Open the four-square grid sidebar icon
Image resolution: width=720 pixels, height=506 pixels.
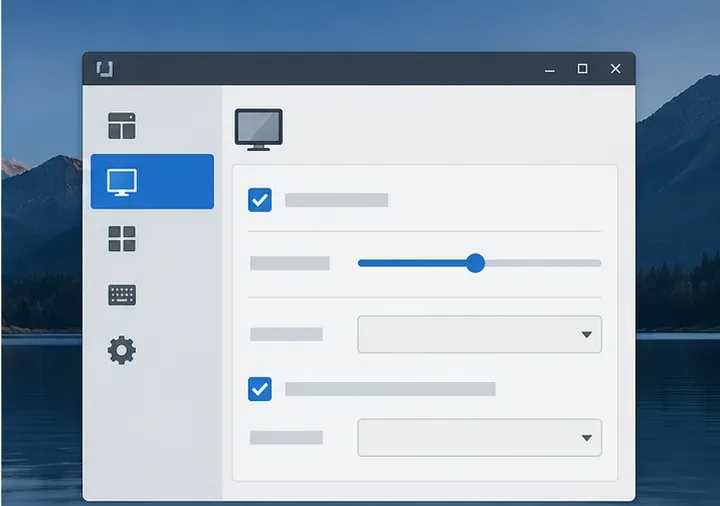tap(122, 238)
